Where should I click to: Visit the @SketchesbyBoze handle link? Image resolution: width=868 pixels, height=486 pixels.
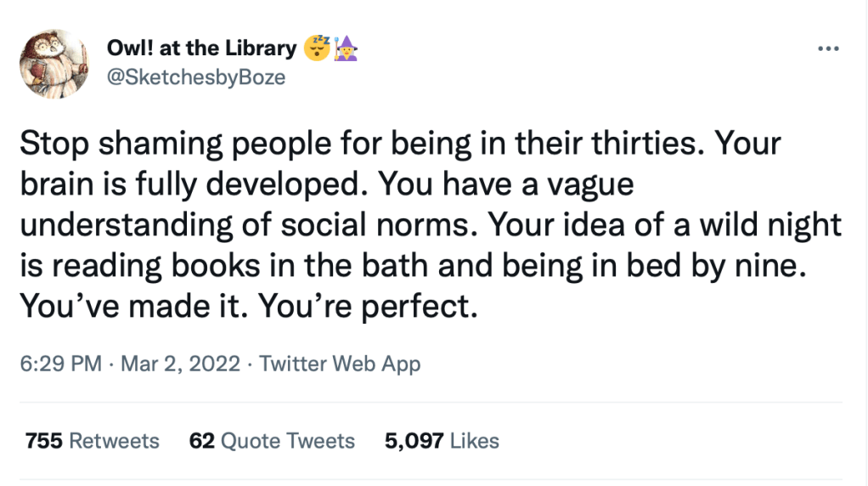(x=195, y=77)
